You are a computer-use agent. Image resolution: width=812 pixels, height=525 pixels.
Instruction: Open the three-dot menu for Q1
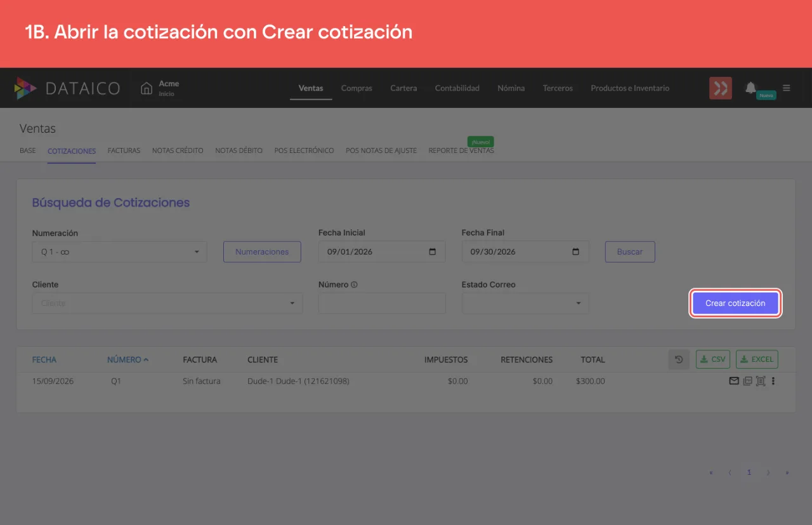coord(773,381)
